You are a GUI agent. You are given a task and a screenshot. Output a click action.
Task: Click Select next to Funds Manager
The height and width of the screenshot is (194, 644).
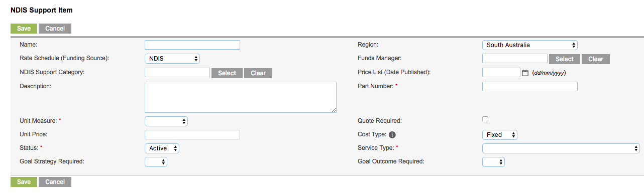coord(565,59)
